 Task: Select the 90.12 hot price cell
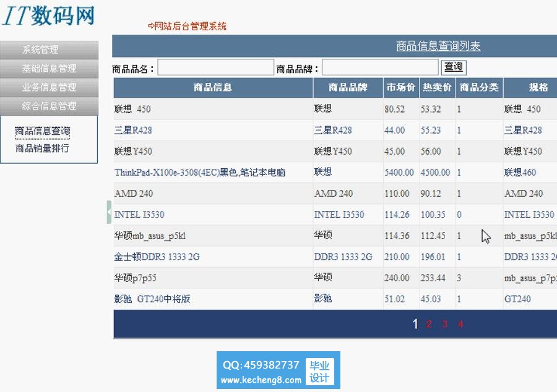click(x=431, y=194)
